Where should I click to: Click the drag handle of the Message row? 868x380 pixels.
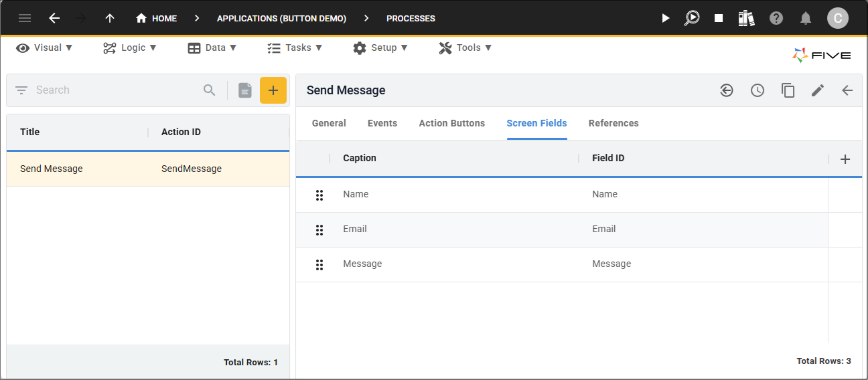point(319,264)
